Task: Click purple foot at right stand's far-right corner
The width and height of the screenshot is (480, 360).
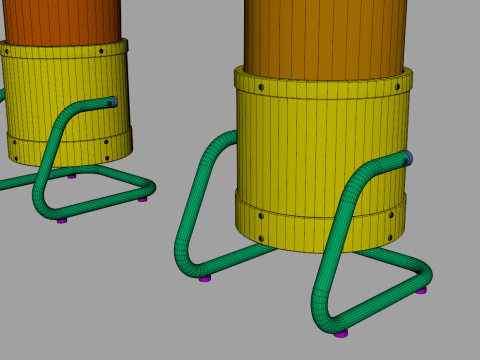Action: pos(421,291)
